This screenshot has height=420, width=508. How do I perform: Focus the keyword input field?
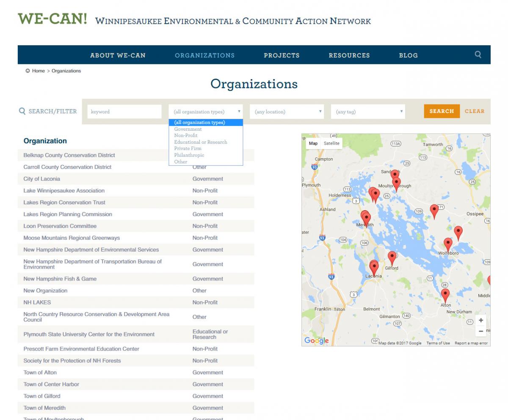click(x=124, y=112)
